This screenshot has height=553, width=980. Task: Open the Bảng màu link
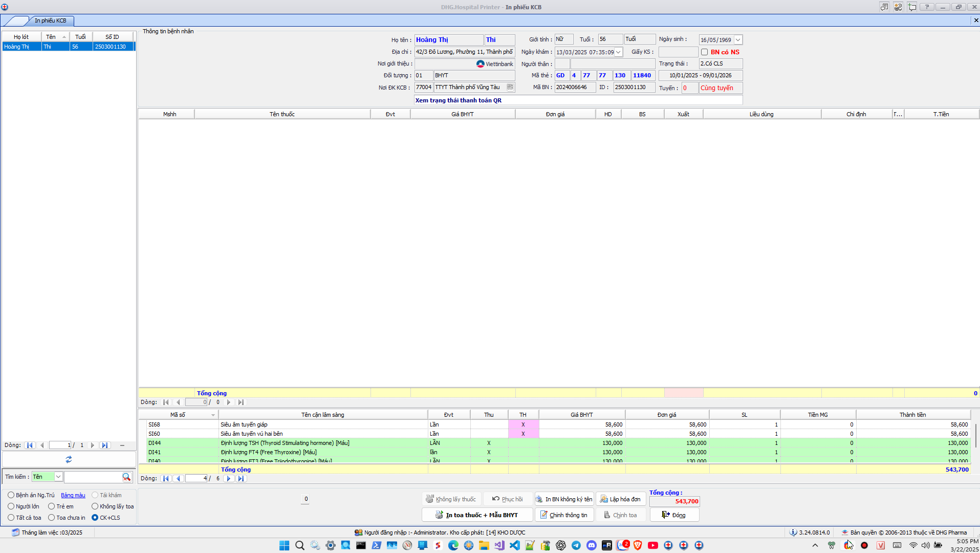tap(73, 495)
